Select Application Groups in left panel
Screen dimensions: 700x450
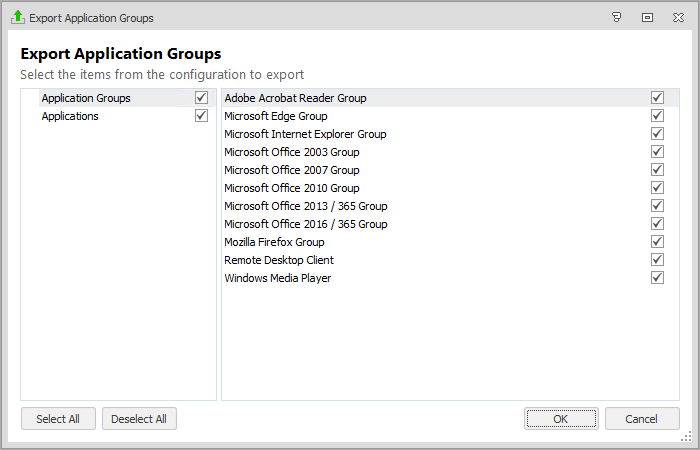pyautogui.click(x=85, y=98)
